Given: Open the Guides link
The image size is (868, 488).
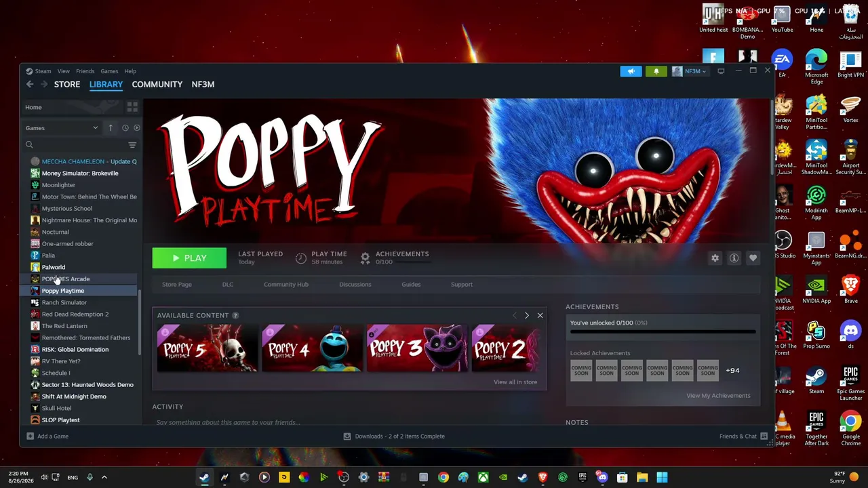Looking at the screenshot, I should pos(411,285).
